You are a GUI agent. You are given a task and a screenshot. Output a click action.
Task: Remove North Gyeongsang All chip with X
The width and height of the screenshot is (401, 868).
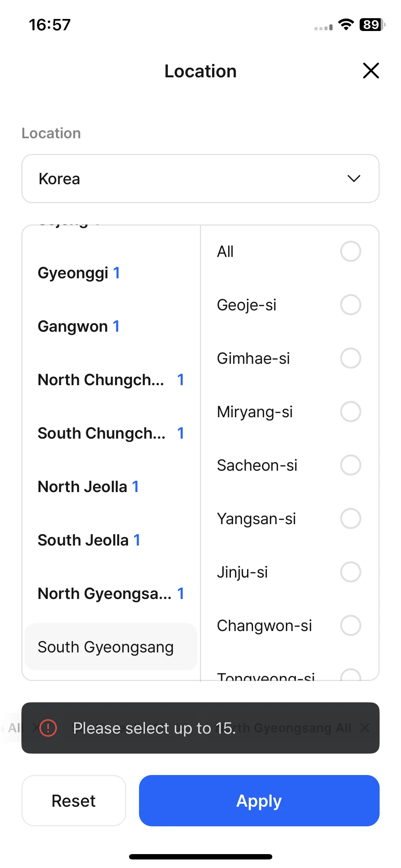pyautogui.click(x=365, y=728)
